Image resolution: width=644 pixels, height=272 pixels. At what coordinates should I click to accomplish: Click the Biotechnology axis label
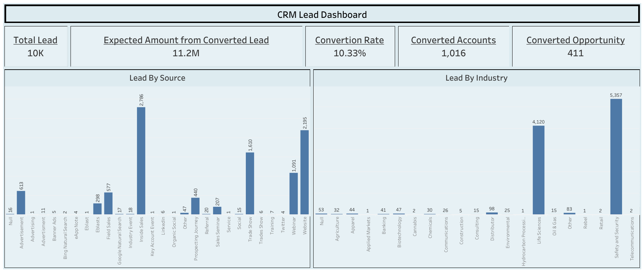pyautogui.click(x=399, y=232)
